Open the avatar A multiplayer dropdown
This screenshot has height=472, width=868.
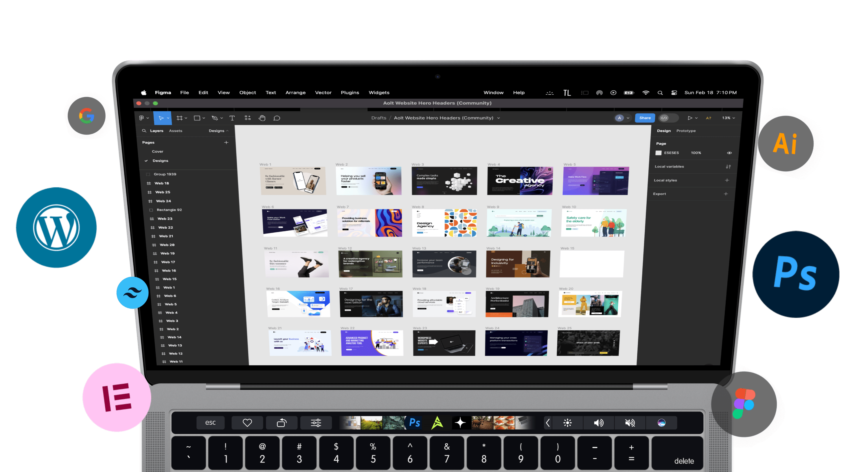pyautogui.click(x=622, y=118)
